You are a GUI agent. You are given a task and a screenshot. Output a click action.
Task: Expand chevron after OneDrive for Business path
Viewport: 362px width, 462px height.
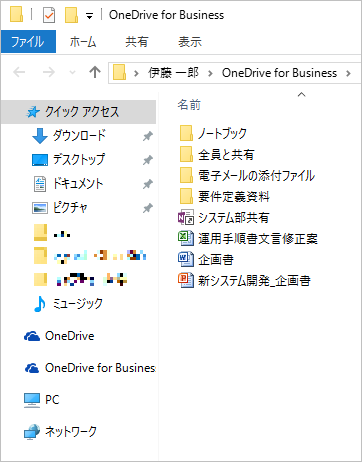(348, 73)
